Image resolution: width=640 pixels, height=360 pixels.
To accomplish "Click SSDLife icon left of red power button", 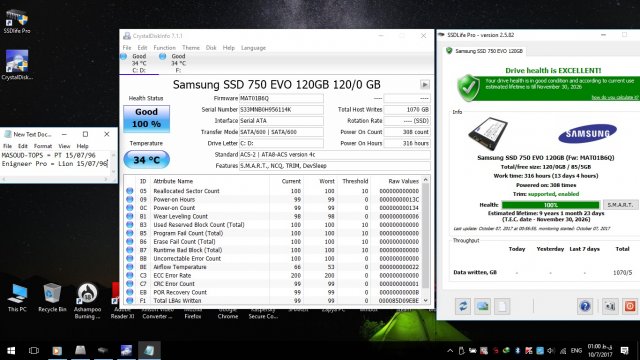I will [x=610, y=306].
